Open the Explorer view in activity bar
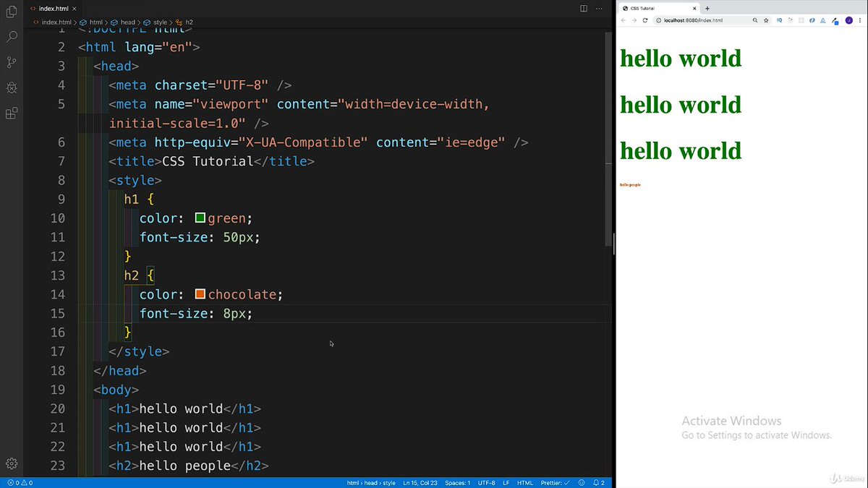 pos(12,12)
